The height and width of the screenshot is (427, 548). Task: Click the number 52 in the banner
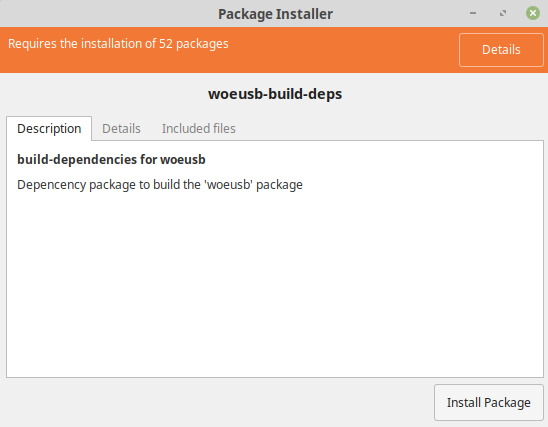tap(166, 44)
